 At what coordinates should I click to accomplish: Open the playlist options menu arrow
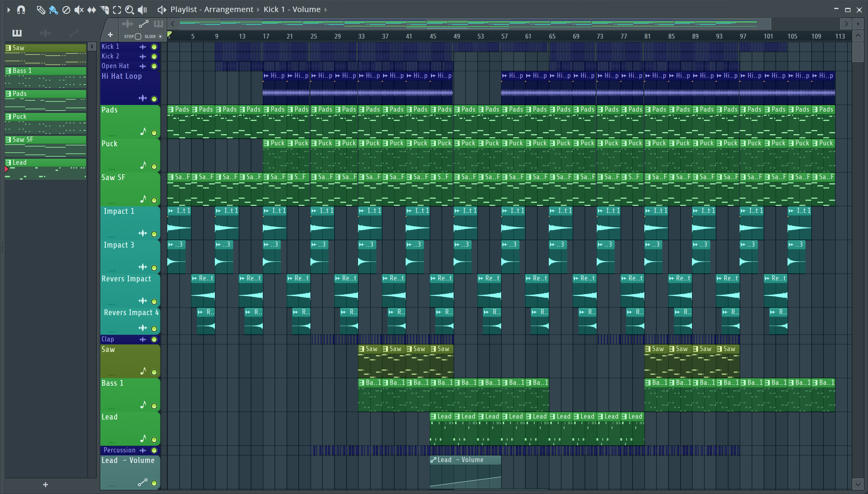coord(9,10)
